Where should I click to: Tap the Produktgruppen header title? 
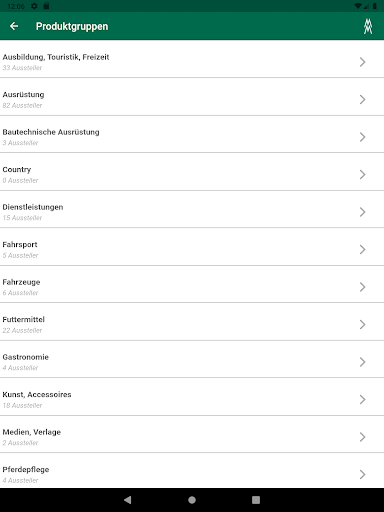[72, 26]
